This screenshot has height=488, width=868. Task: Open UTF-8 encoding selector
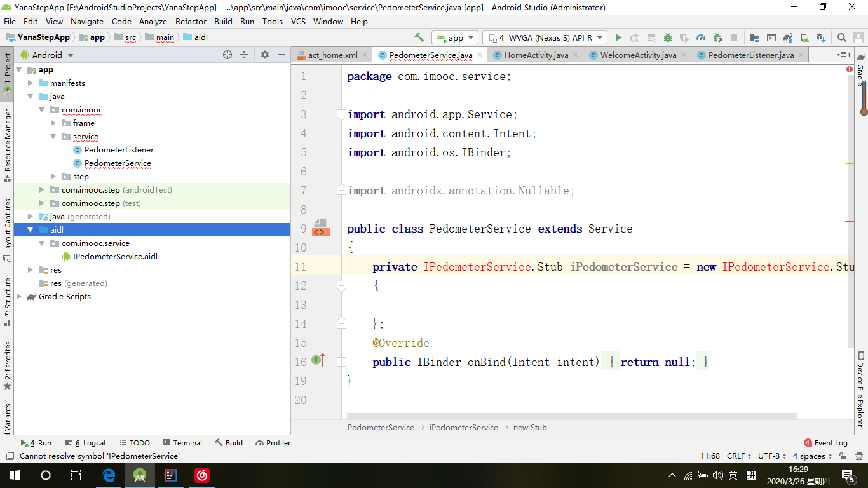[x=773, y=456]
